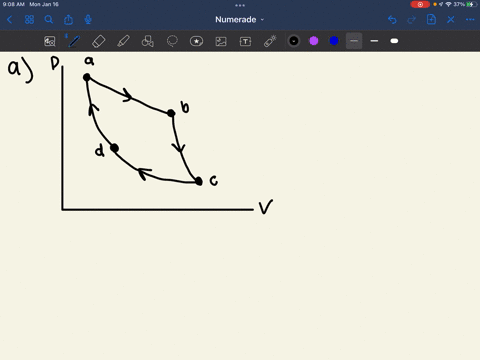Open the more options ellipsis menu

[470, 20]
